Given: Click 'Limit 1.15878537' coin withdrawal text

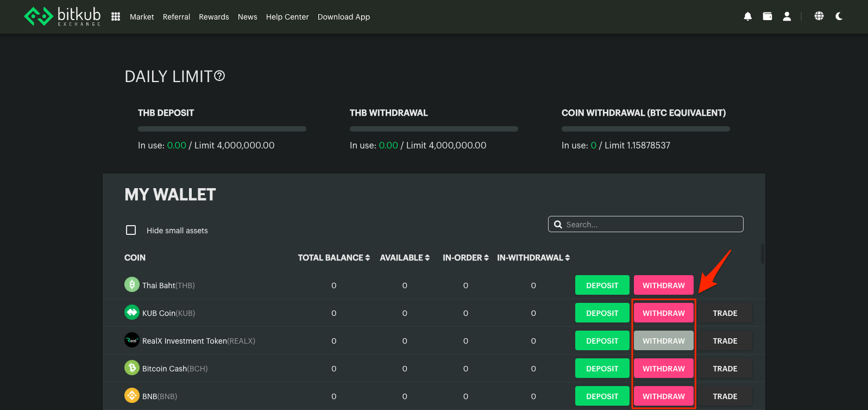Looking at the screenshot, I should 637,145.
